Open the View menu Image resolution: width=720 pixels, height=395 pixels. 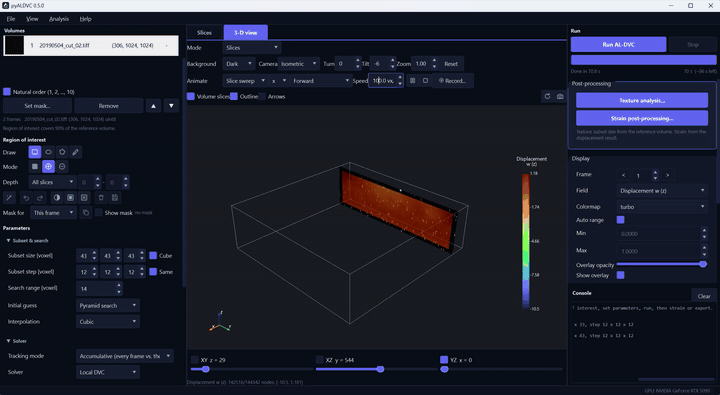(32, 19)
